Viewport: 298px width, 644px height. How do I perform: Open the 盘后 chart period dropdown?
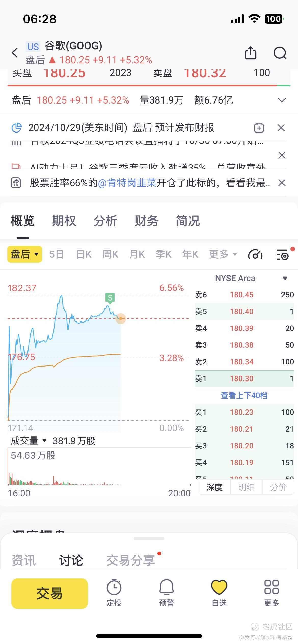24,254
